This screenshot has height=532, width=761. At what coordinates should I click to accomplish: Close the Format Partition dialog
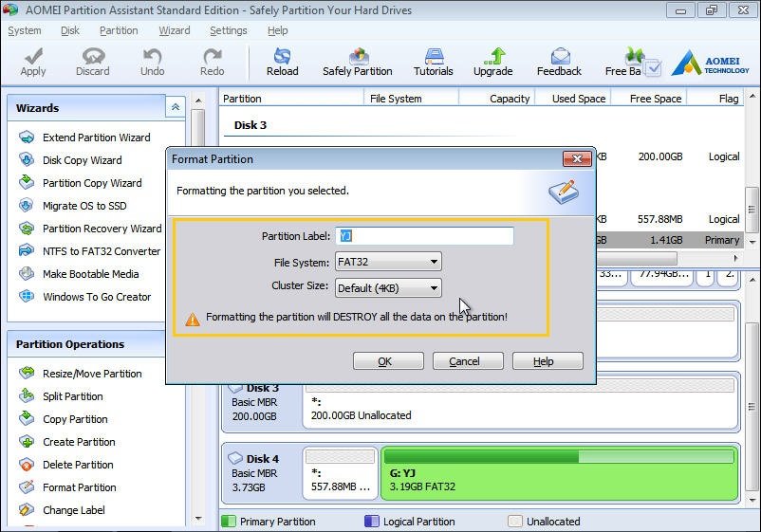click(x=577, y=158)
